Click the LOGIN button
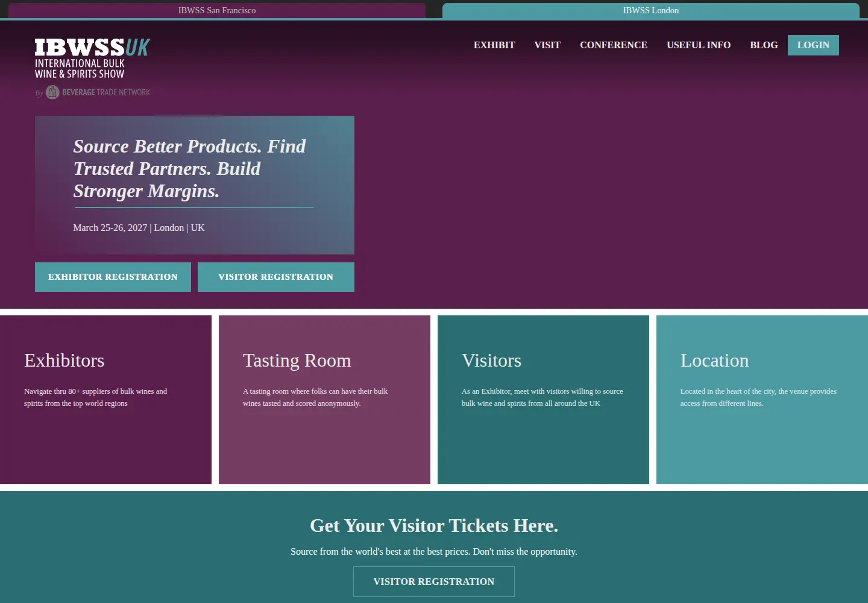868x603 pixels. pyautogui.click(x=813, y=45)
